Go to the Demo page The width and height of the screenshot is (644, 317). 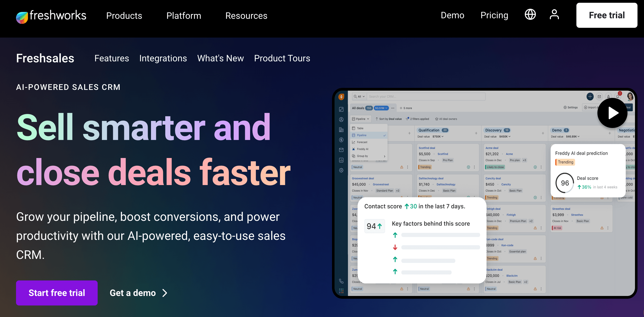point(452,15)
